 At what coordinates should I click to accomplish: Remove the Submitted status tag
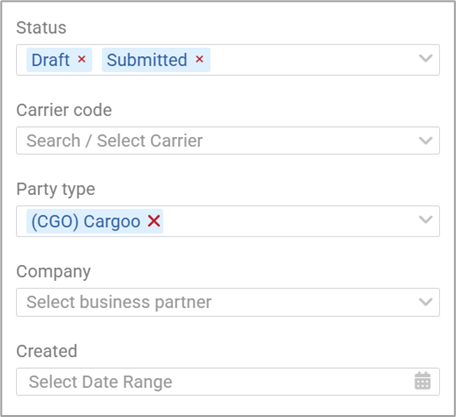(x=199, y=59)
